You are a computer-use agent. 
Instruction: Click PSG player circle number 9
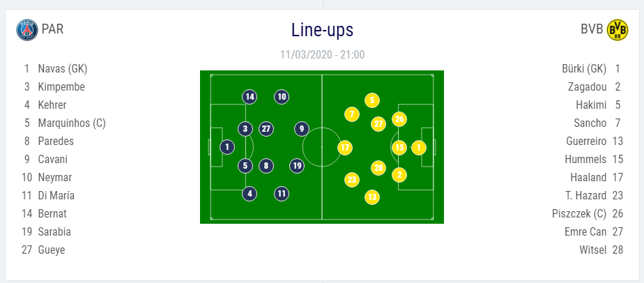coord(302,129)
